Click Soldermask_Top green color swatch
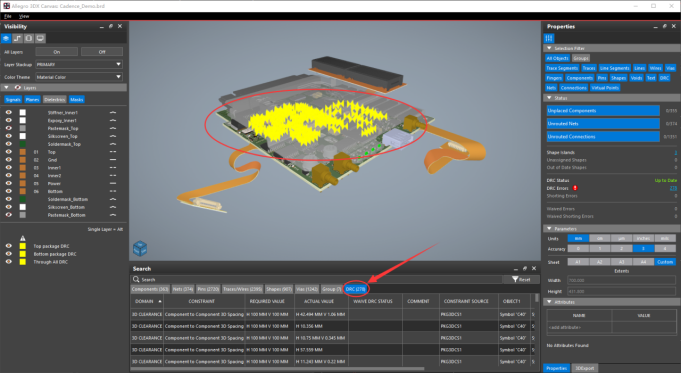Screen dimensions: 681x373 click(23, 144)
